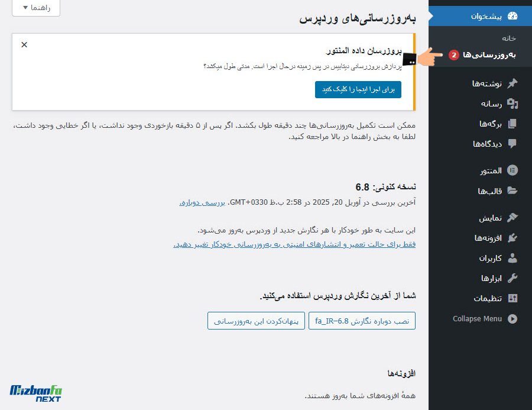The image size is (532, 410).
Task: Click the Pages icon in sidebar
Action: 512,124
